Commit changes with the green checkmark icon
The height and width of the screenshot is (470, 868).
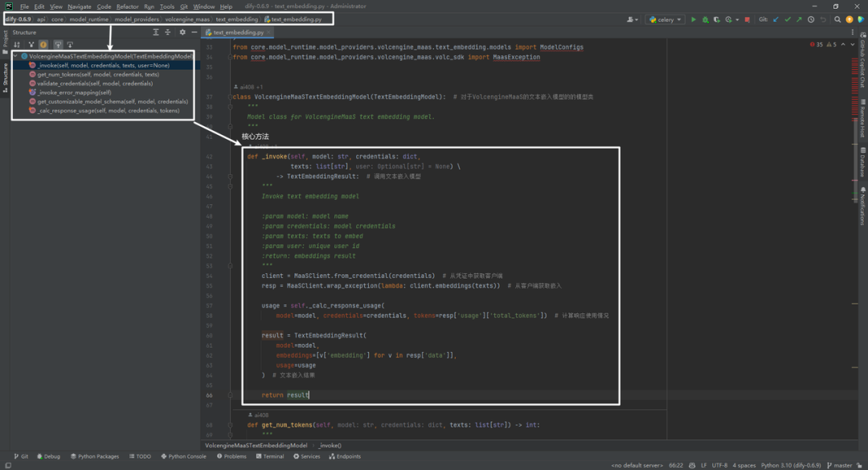788,19
